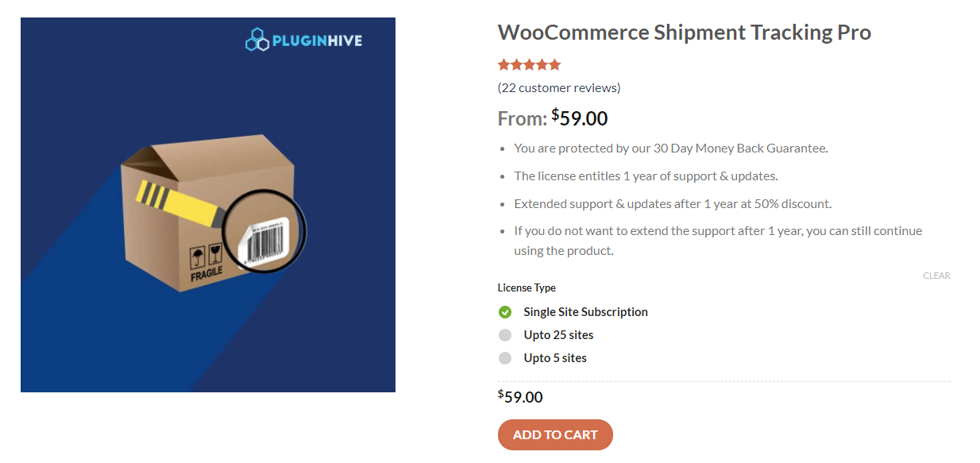Pick the Upto 5 sites radio button
The image size is (980, 463).
pos(505,358)
